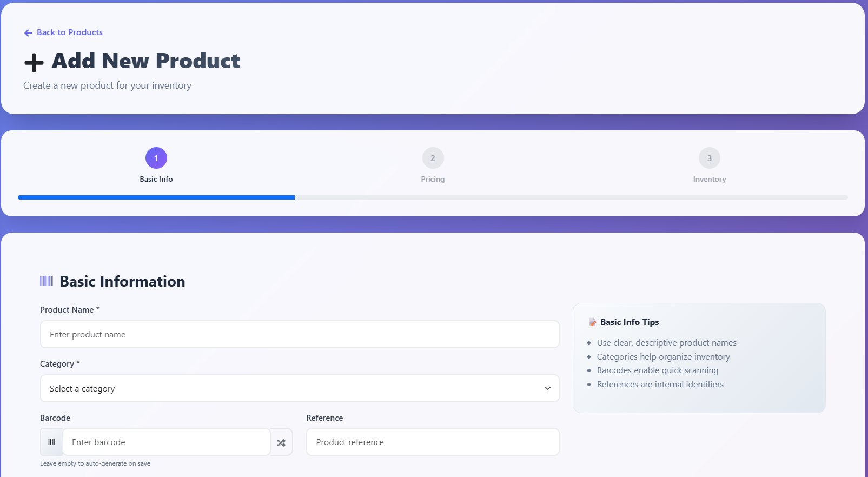Viewport: 868px width, 477px height.
Task: Click the step progress bar
Action: click(433, 197)
